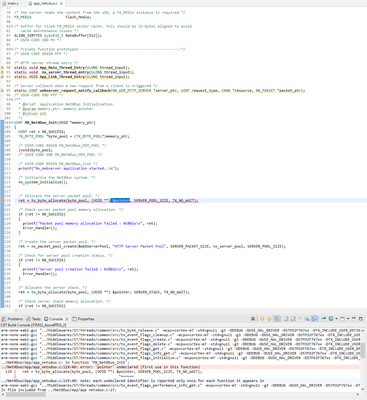Click the error line 'pointer' undeclared in console
The height and width of the screenshot is (400, 367).
(180, 367)
